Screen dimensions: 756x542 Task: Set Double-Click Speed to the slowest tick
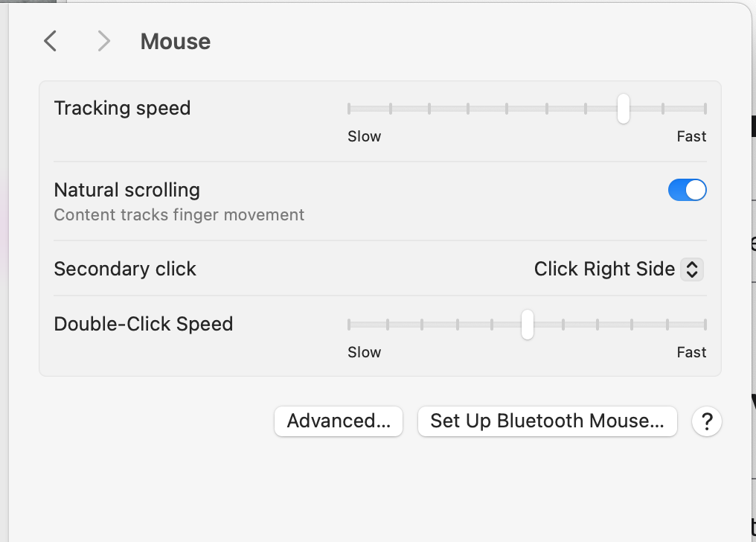349,325
